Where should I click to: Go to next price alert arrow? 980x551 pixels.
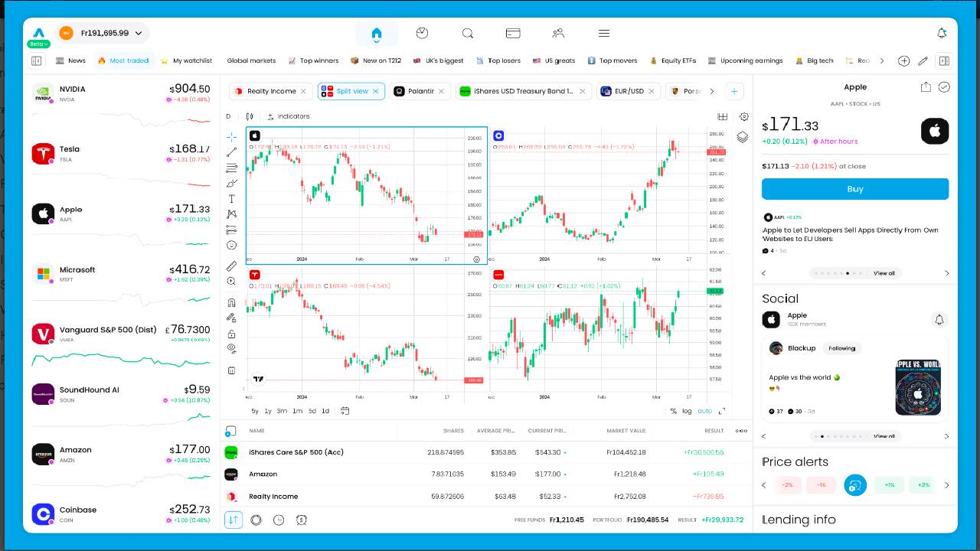[x=946, y=485]
